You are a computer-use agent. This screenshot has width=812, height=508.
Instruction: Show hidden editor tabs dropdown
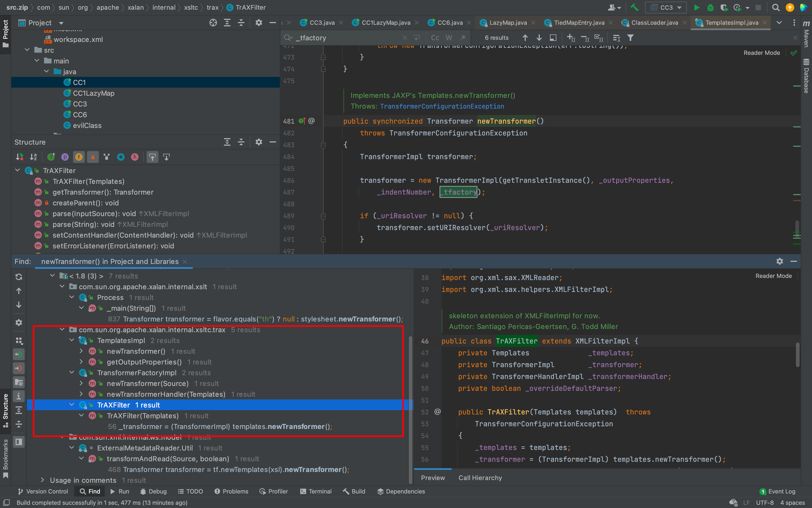point(779,23)
